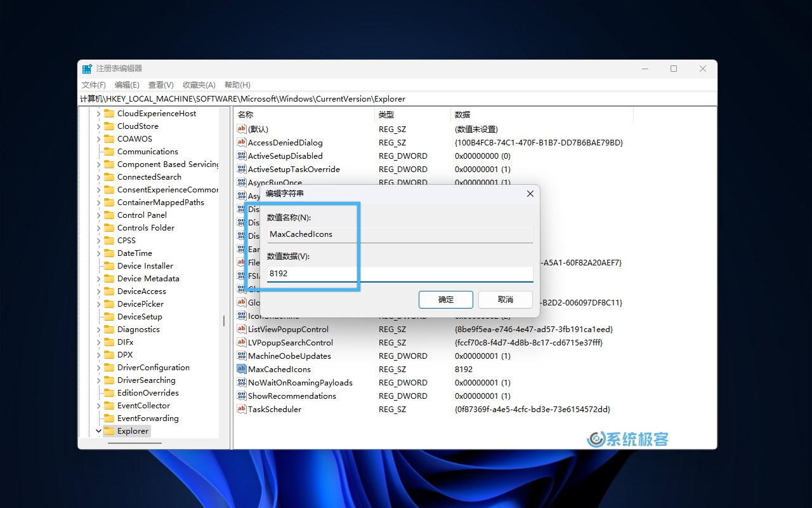Select the DIFx tree item
Screen dimensions: 812x508
(125, 342)
